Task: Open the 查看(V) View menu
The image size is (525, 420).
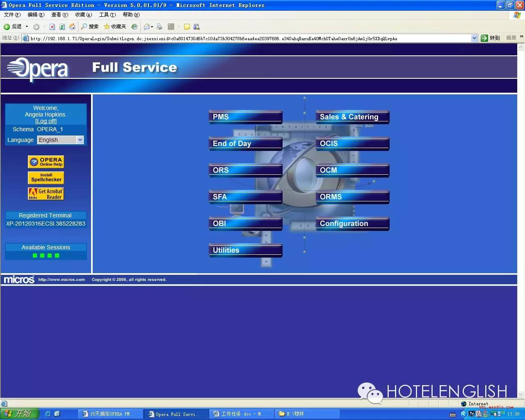Action: pos(59,15)
